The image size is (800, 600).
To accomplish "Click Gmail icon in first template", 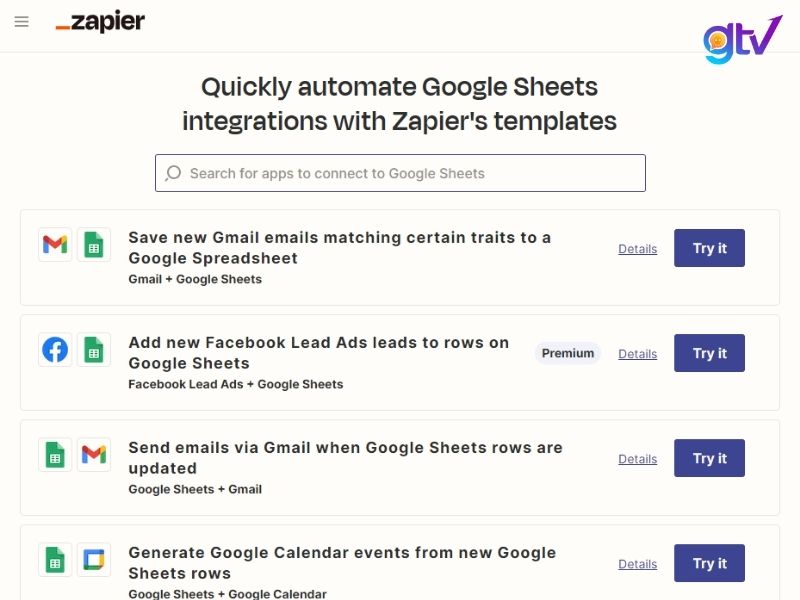I will tap(55, 245).
